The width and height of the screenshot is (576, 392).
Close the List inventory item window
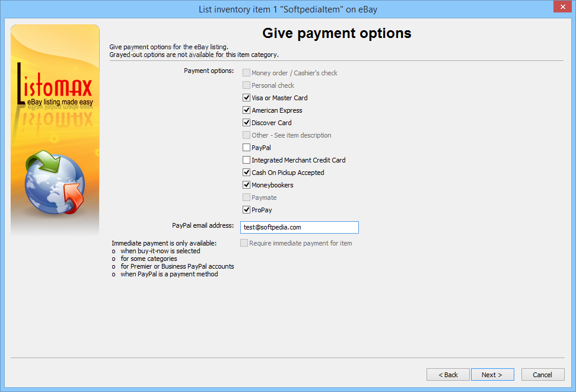[562, 7]
